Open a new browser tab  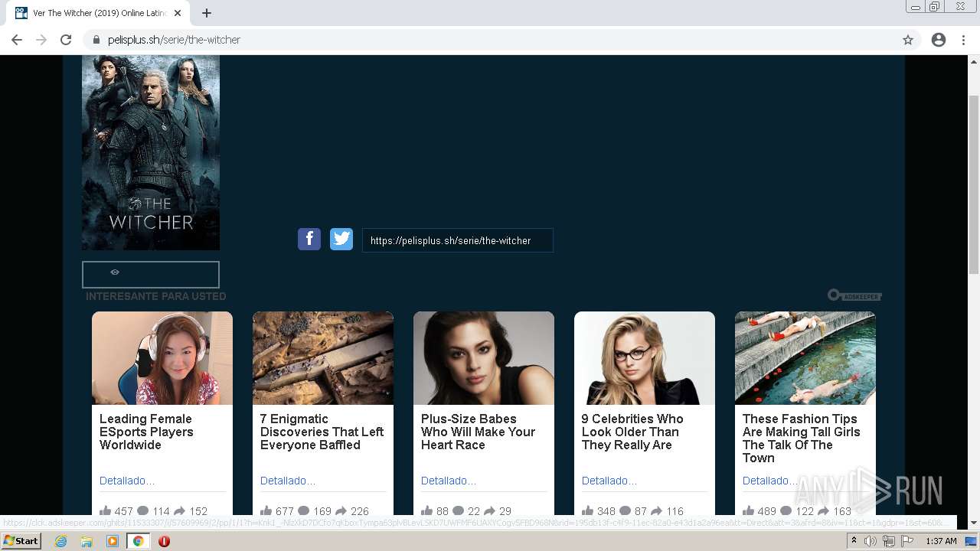207,13
